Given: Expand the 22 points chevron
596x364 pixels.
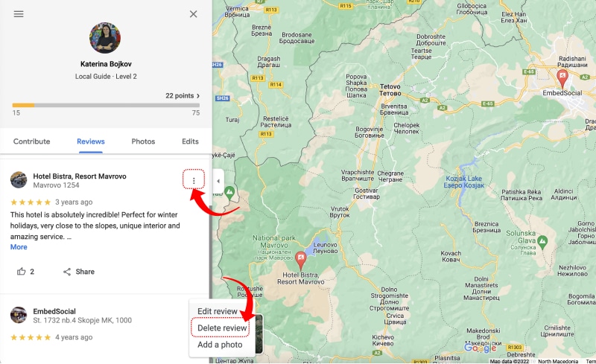Looking at the screenshot, I should [198, 96].
